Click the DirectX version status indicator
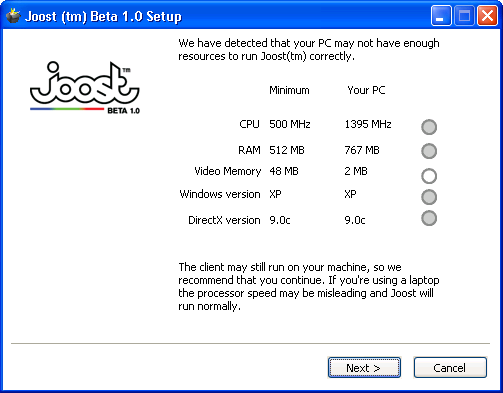503x393 pixels. click(429, 218)
